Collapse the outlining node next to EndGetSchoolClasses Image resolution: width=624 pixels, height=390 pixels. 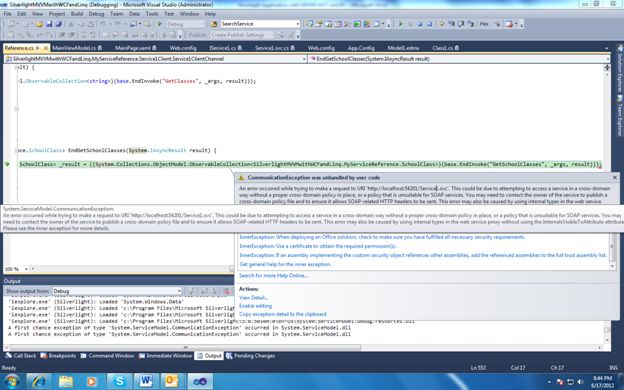pos(16,150)
